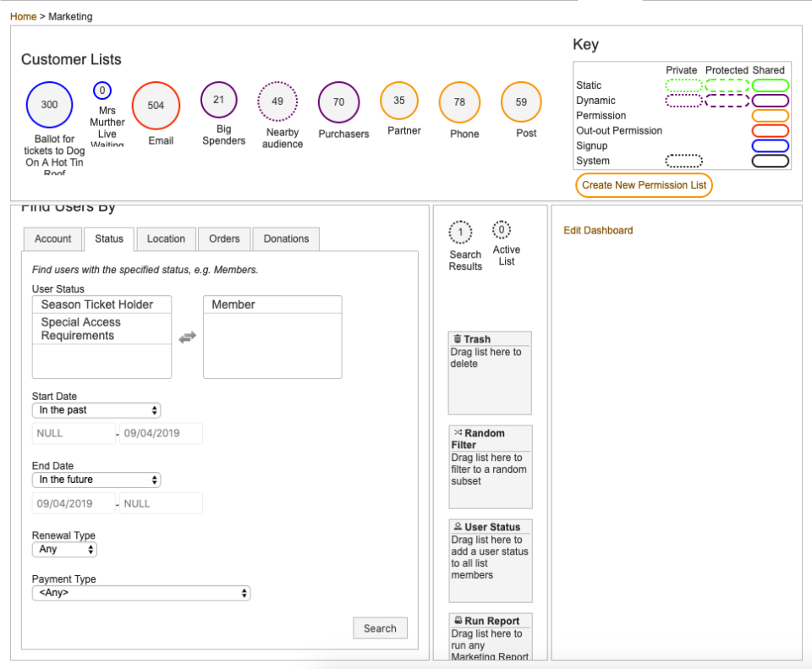
Task: Open the Edit Dashboard link
Action: [x=598, y=230]
